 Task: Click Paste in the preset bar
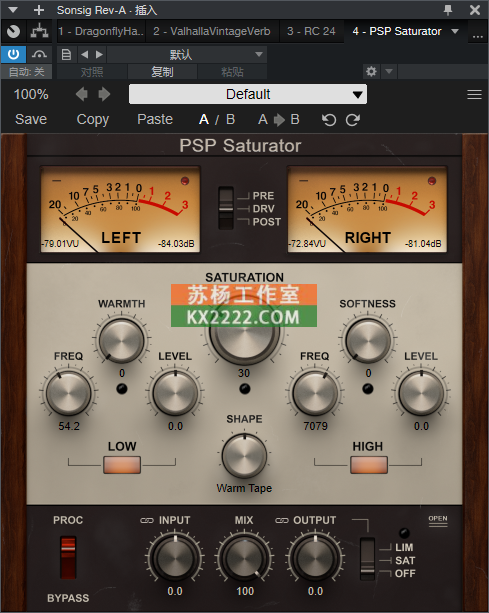(x=155, y=119)
